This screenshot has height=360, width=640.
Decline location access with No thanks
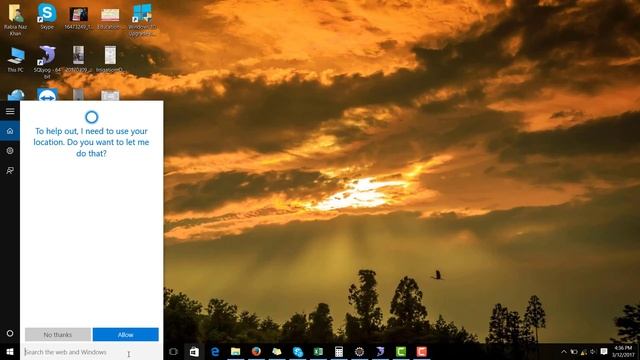58,334
